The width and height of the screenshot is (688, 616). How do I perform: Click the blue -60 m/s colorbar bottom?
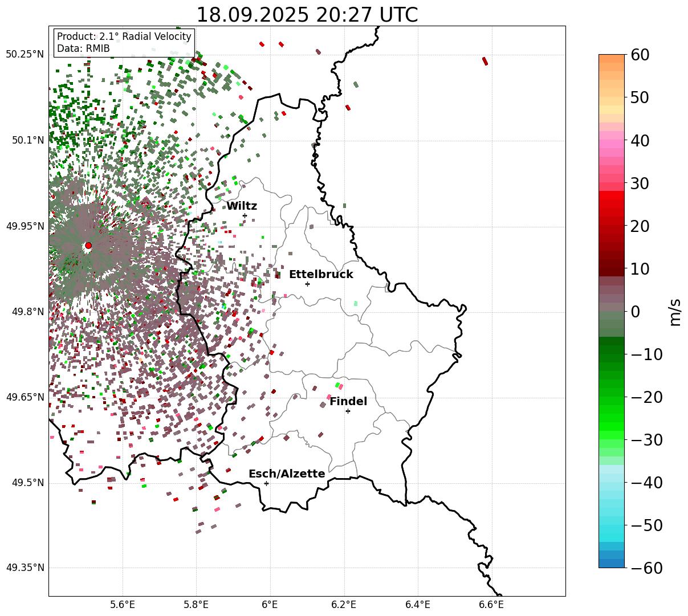point(612,563)
